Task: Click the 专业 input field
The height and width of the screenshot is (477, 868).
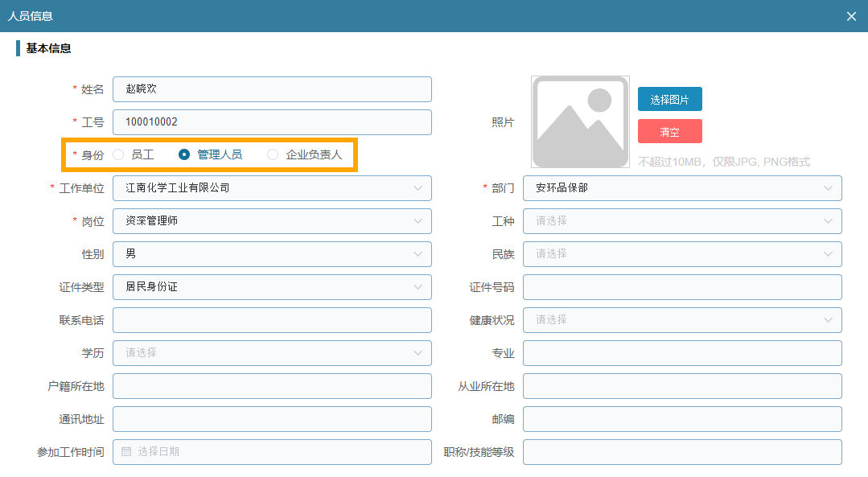Action: (x=682, y=353)
